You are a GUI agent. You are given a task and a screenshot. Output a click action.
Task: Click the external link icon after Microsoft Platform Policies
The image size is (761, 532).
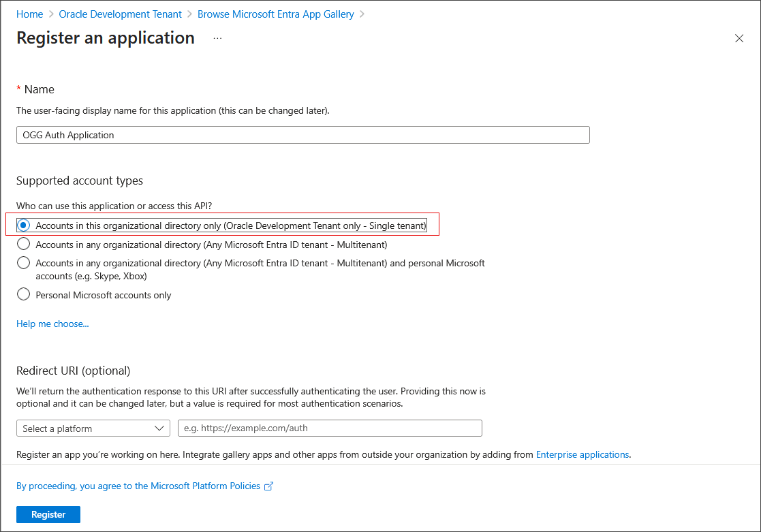pyautogui.click(x=268, y=486)
